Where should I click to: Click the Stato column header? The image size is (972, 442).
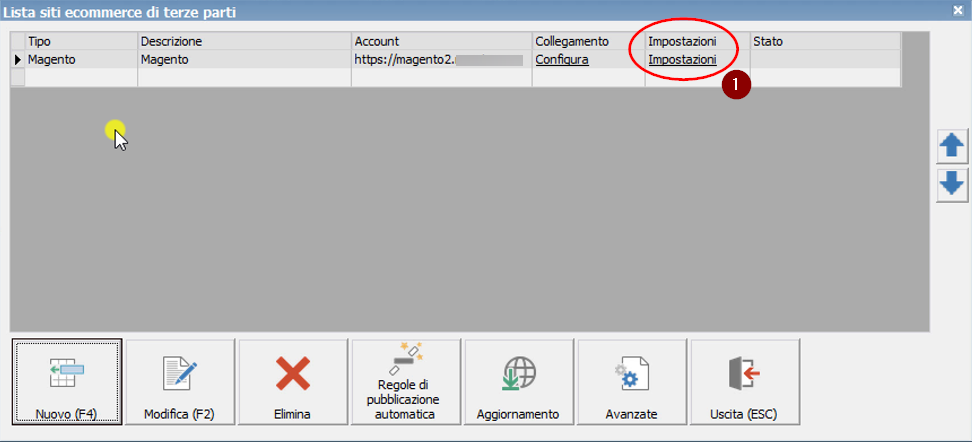(x=823, y=42)
